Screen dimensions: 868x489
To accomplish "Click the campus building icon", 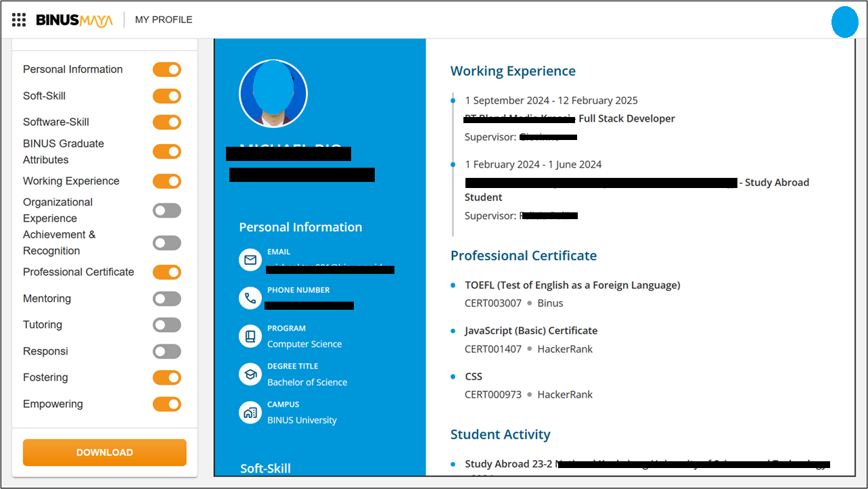I will tap(250, 413).
